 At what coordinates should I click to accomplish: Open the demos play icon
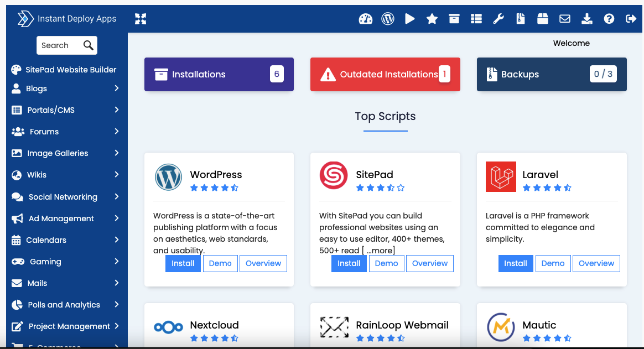(409, 19)
